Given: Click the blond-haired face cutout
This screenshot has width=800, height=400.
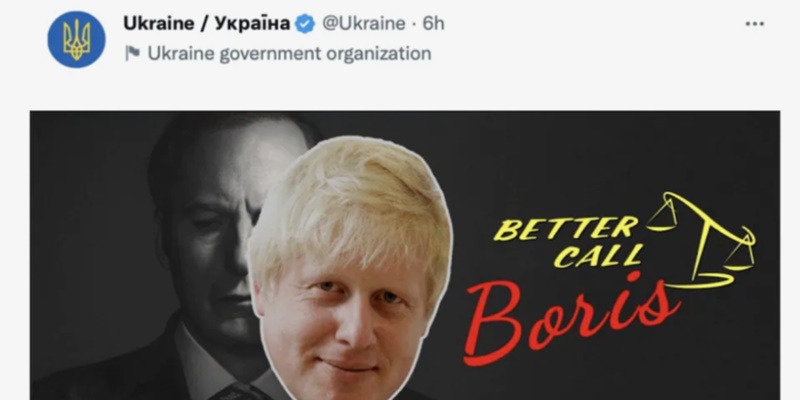Looking at the screenshot, I should pyautogui.click(x=351, y=267).
